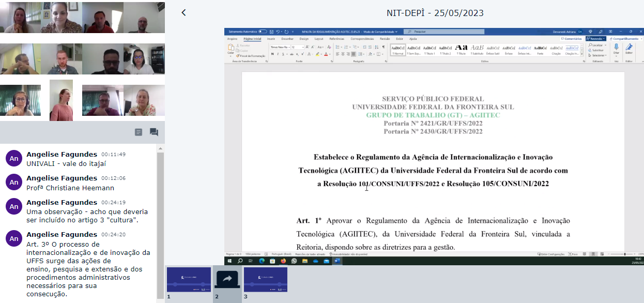Switch to the Inserir ribbon tab
The height and width of the screenshot is (303, 644).
pos(271,39)
